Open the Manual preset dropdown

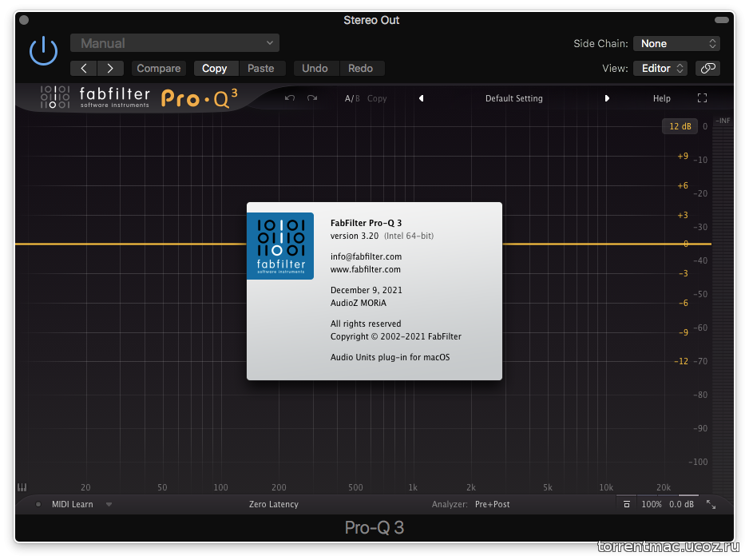coord(175,43)
